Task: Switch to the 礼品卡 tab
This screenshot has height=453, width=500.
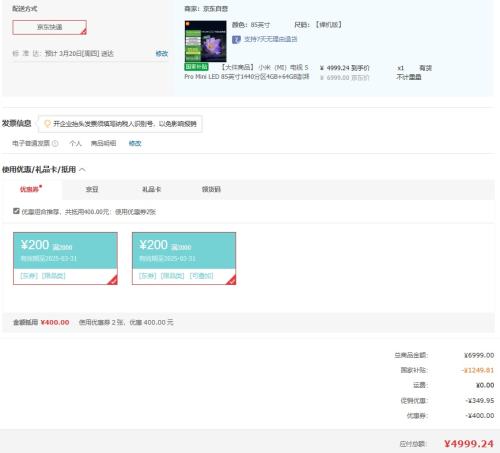Action: [151, 189]
